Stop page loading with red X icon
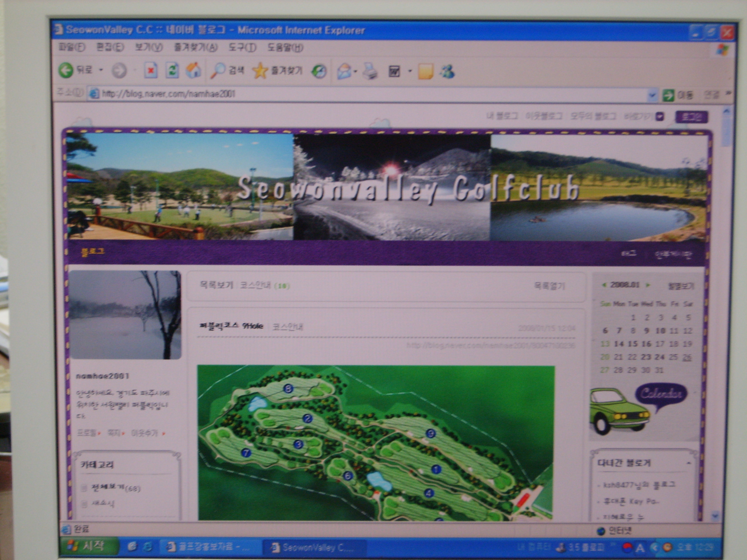747x560 pixels. tap(151, 70)
